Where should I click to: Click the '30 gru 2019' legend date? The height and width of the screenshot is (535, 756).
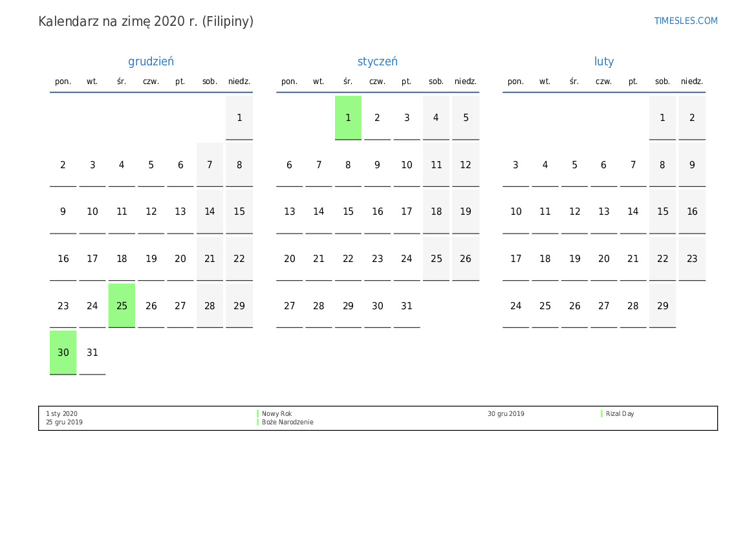506,414
